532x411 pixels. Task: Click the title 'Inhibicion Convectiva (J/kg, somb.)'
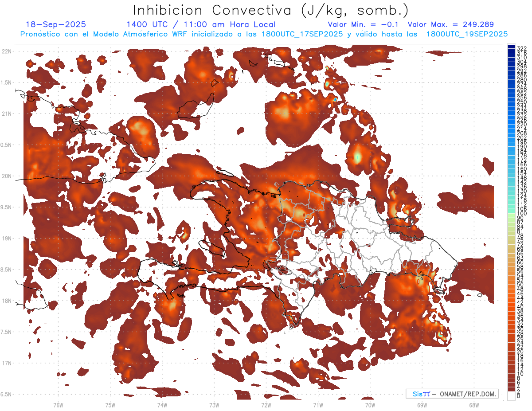pos(270,10)
